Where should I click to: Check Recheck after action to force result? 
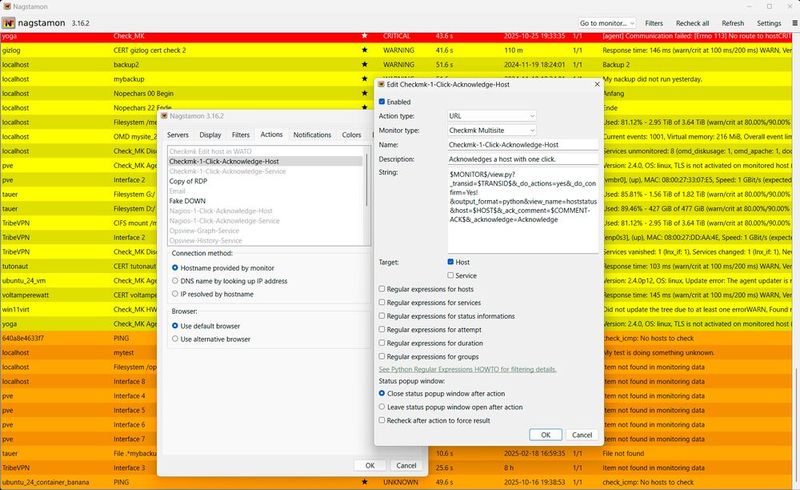382,420
